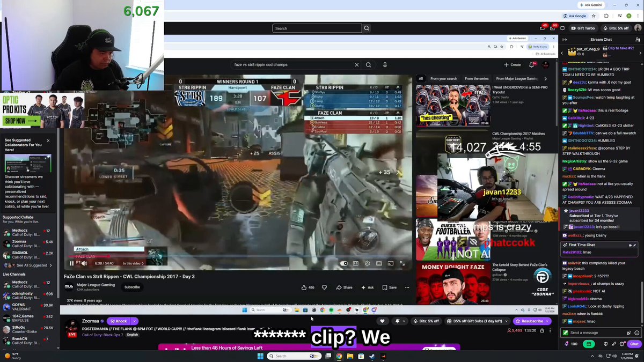This screenshot has height=362, width=644.
Task: Click the Gift Turbo button
Action: coord(583,28)
